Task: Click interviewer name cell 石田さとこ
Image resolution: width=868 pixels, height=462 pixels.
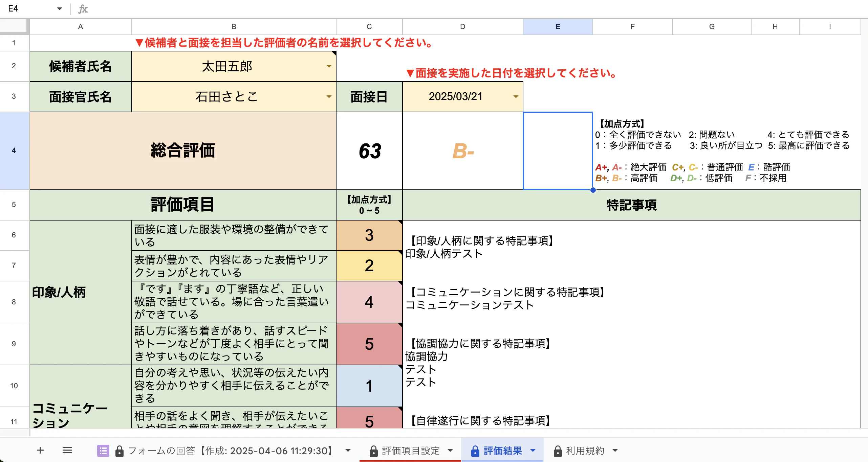Action: pos(234,97)
